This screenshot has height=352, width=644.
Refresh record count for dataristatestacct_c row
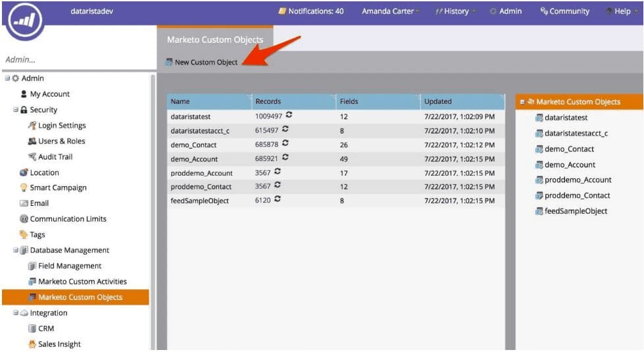285,129
